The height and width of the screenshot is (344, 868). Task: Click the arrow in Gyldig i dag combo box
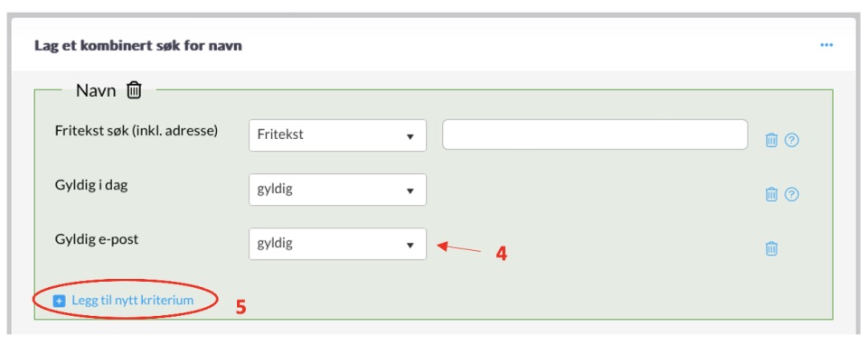pos(410,191)
